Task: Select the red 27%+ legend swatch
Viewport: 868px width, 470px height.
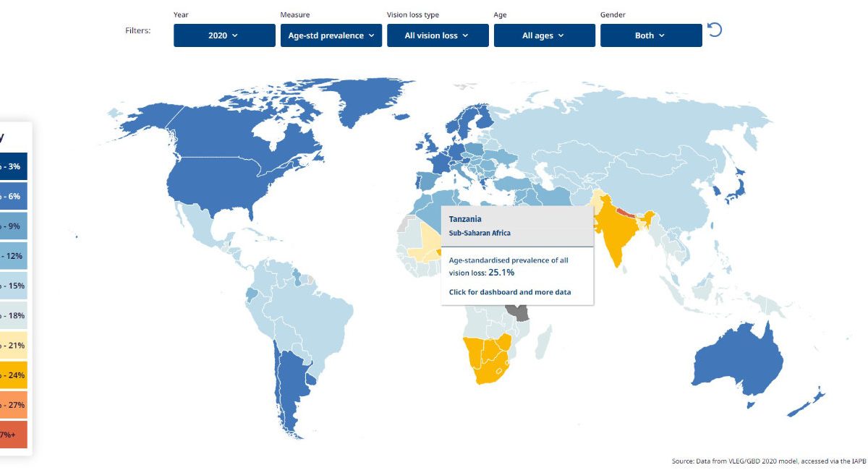Action: point(13,435)
